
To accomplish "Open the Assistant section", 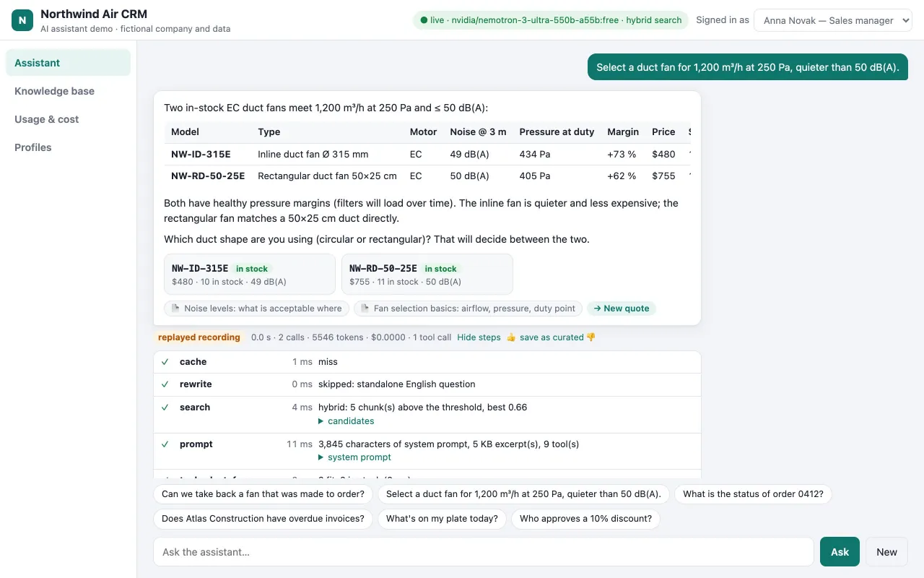I will click(68, 63).
